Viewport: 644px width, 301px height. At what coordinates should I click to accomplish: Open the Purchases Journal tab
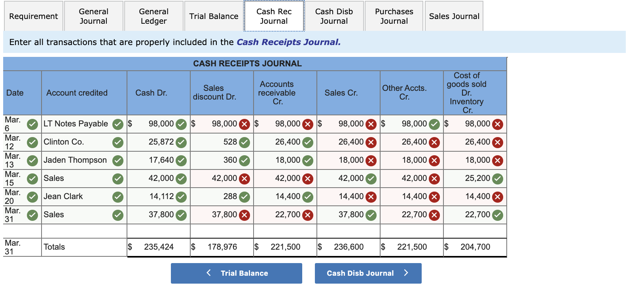394,16
